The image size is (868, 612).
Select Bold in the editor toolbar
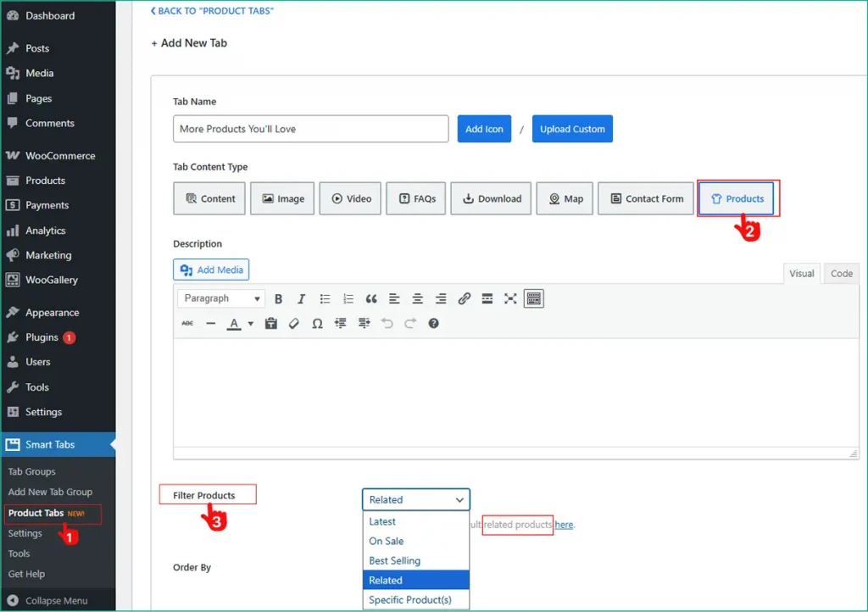click(278, 298)
